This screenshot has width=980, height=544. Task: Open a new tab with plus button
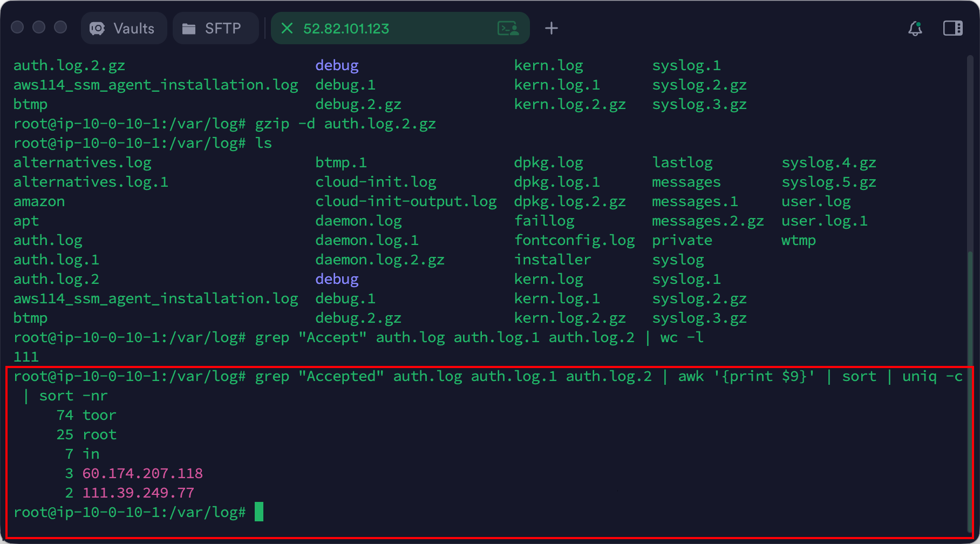(x=551, y=28)
